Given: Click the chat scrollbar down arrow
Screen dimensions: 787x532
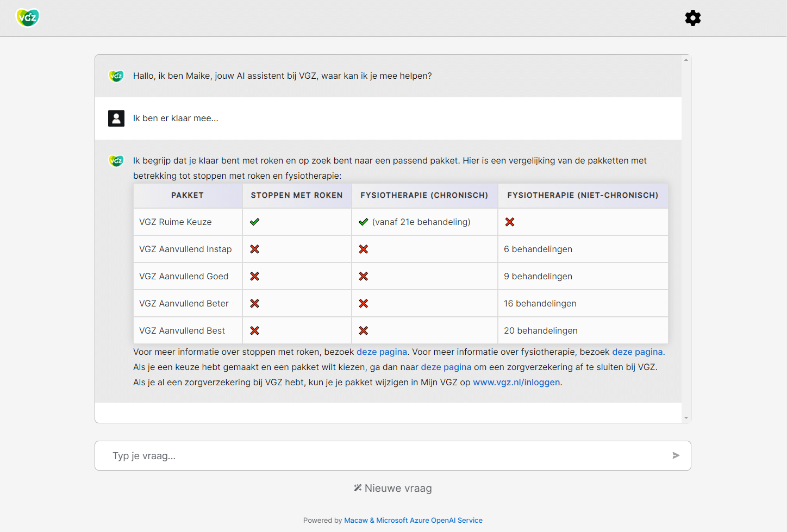Looking at the screenshot, I should (686, 418).
